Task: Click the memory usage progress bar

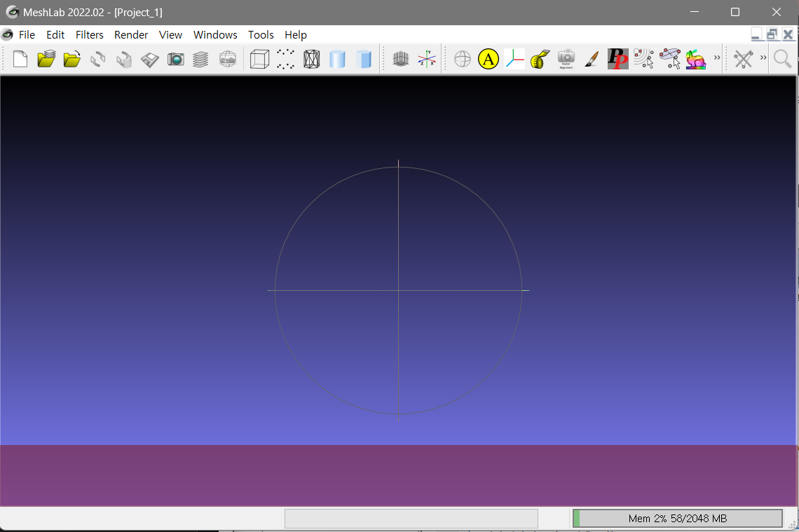Action: pyautogui.click(x=677, y=518)
